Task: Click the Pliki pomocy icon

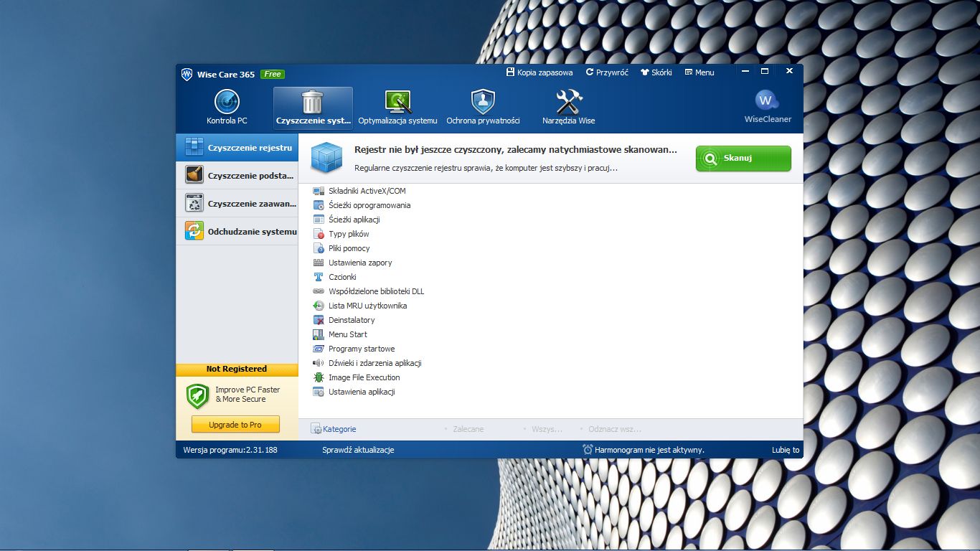Action: [x=319, y=248]
